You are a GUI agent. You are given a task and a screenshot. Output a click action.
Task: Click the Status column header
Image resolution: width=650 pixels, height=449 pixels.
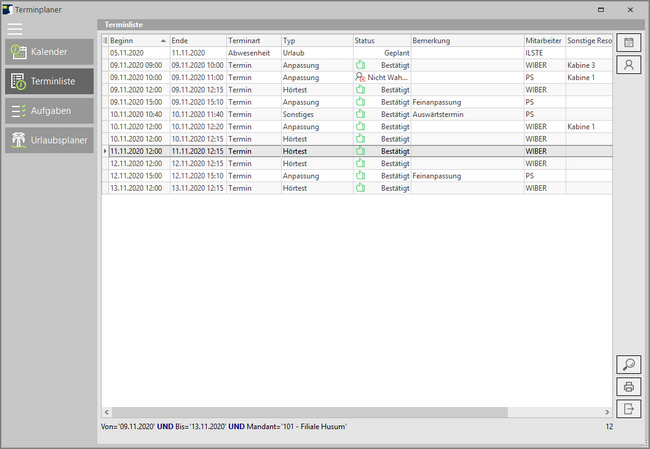tap(380, 40)
